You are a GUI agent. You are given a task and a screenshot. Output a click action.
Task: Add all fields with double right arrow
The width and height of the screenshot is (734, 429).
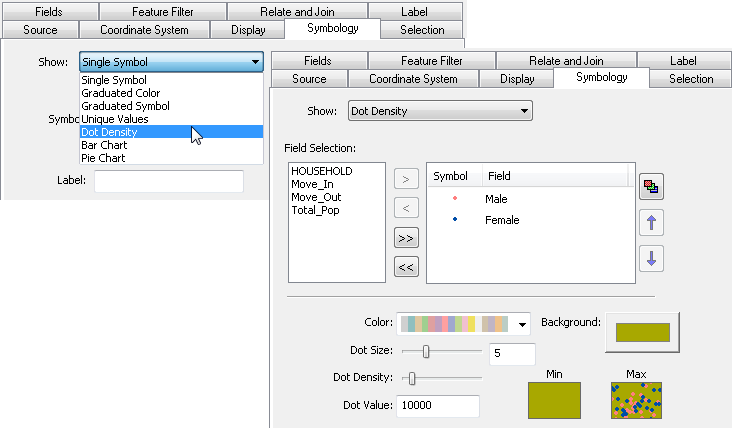[406, 238]
